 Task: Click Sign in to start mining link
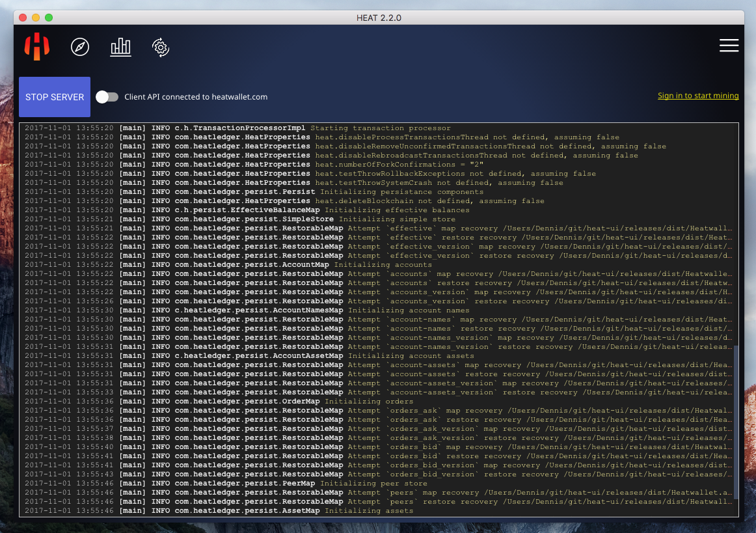point(698,96)
